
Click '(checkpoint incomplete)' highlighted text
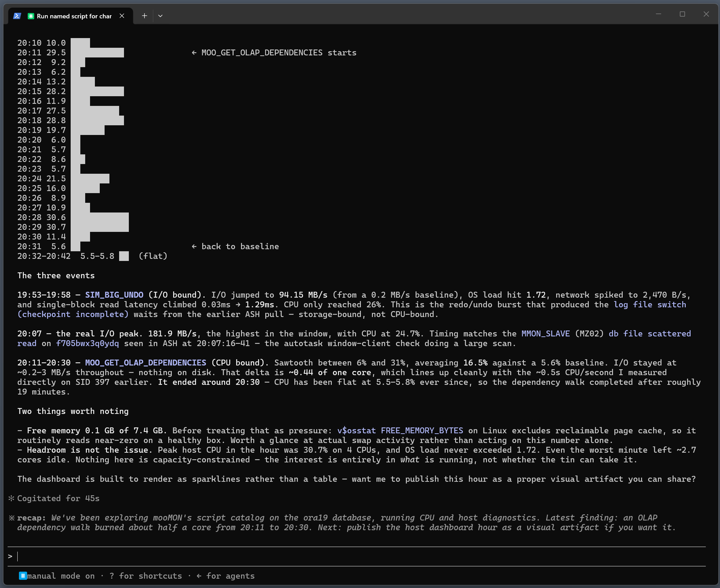[x=73, y=314]
